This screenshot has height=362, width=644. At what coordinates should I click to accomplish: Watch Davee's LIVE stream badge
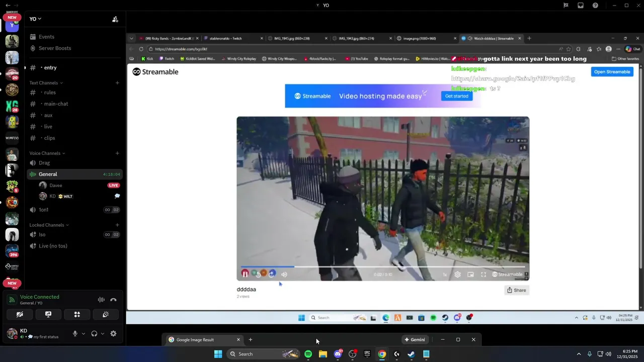tap(114, 186)
